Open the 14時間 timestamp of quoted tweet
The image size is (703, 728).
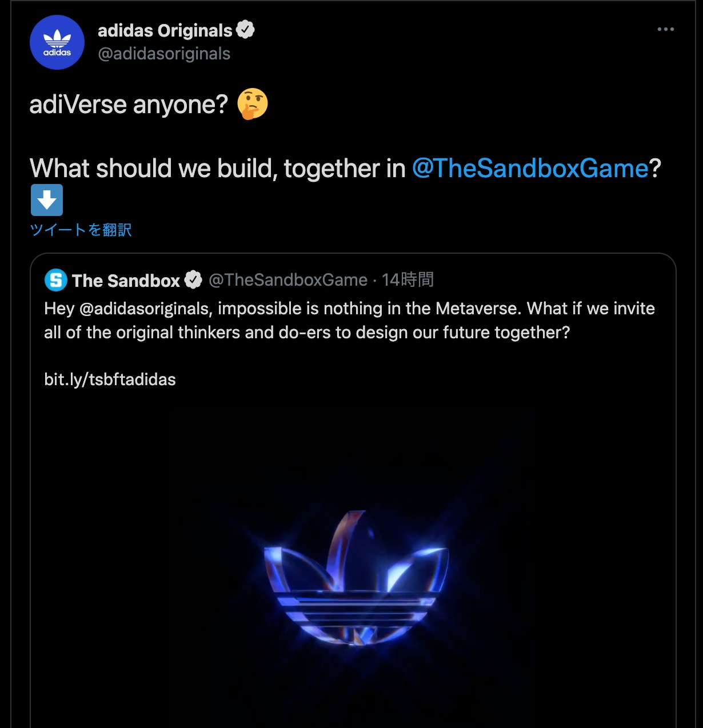(x=408, y=280)
